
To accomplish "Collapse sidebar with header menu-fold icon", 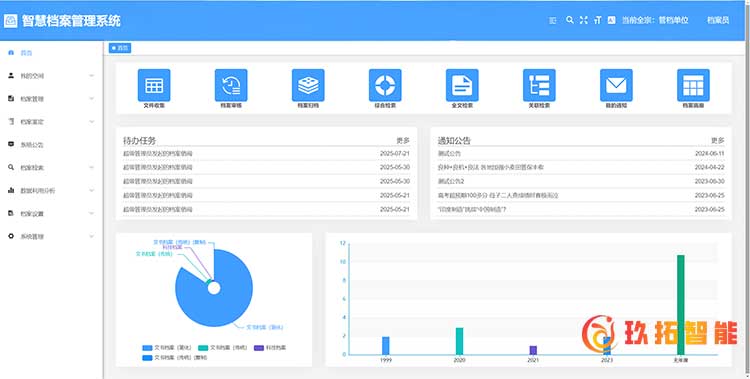I will tap(553, 20).
